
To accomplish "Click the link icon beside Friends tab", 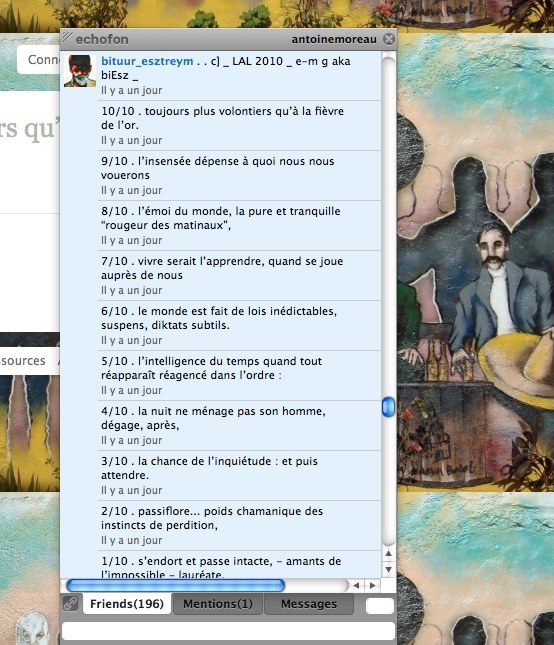I will [x=71, y=603].
